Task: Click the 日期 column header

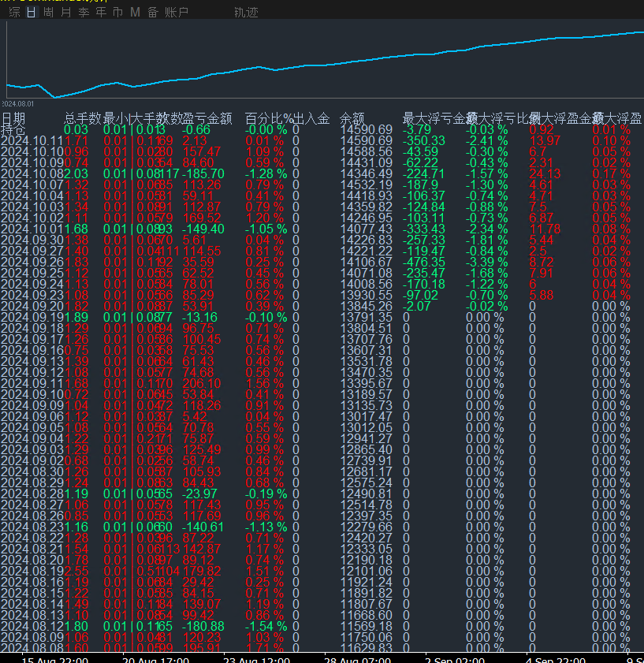Action: click(13, 118)
